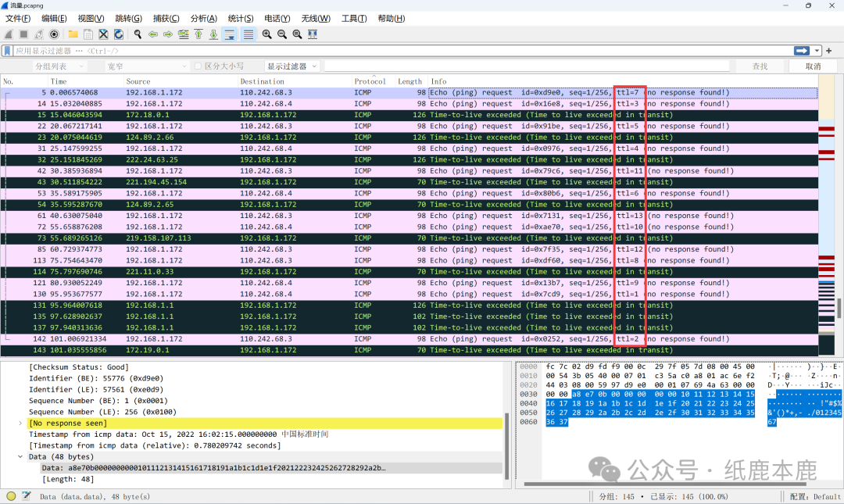Click the capture options gear icon
844x504 pixels.
point(54,34)
